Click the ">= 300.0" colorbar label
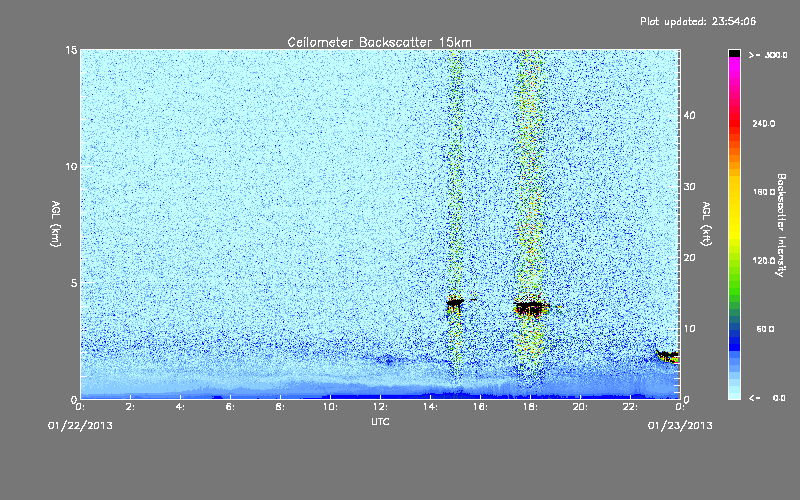The height and width of the screenshot is (500, 800). pos(768,55)
